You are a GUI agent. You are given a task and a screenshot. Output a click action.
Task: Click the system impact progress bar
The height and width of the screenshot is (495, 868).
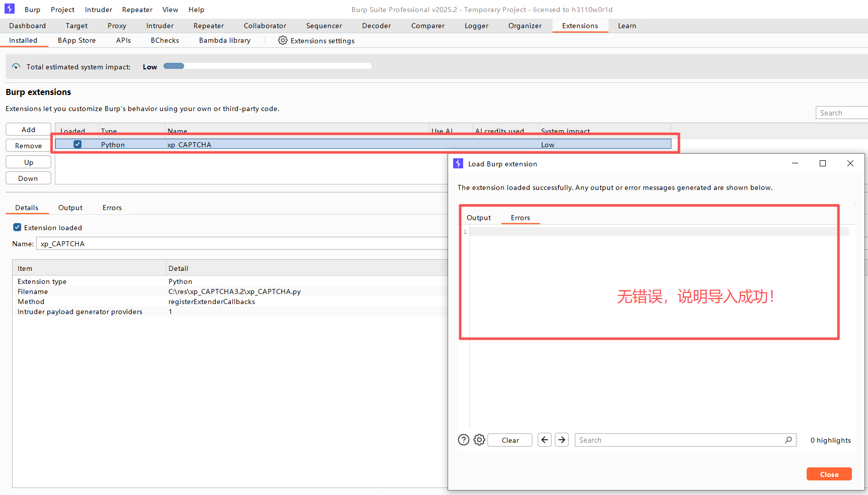click(268, 66)
